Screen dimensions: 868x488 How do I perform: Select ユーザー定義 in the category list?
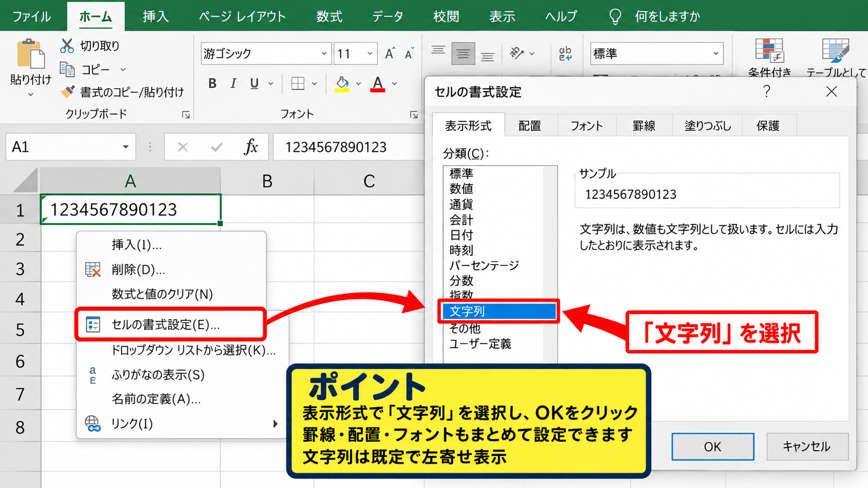click(480, 344)
